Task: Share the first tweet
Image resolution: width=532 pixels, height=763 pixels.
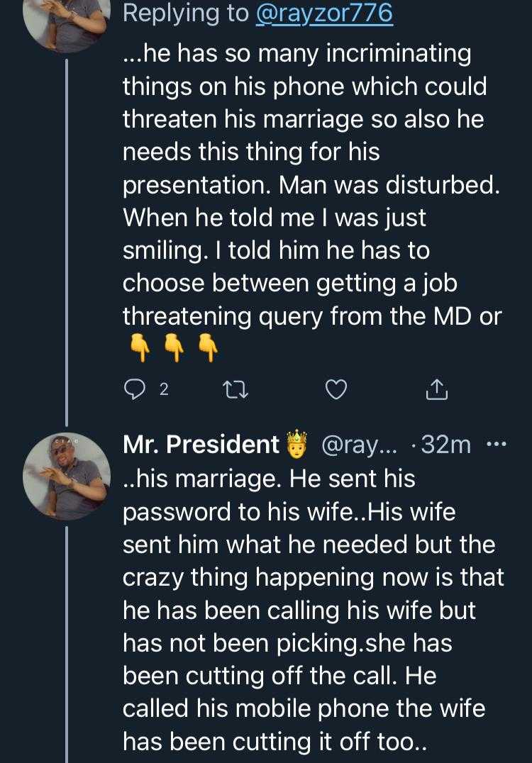Action: [x=437, y=389]
